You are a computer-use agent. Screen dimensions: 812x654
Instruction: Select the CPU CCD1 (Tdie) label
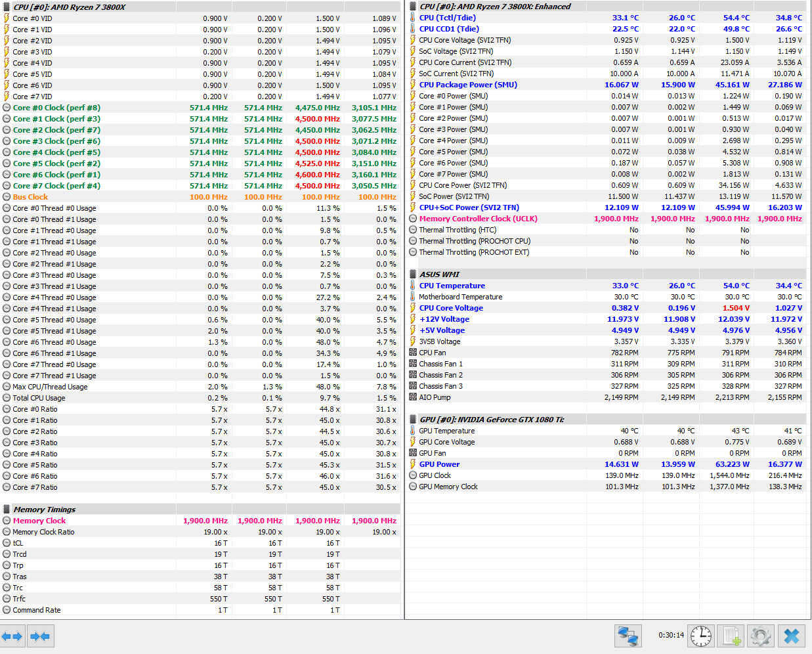449,29
